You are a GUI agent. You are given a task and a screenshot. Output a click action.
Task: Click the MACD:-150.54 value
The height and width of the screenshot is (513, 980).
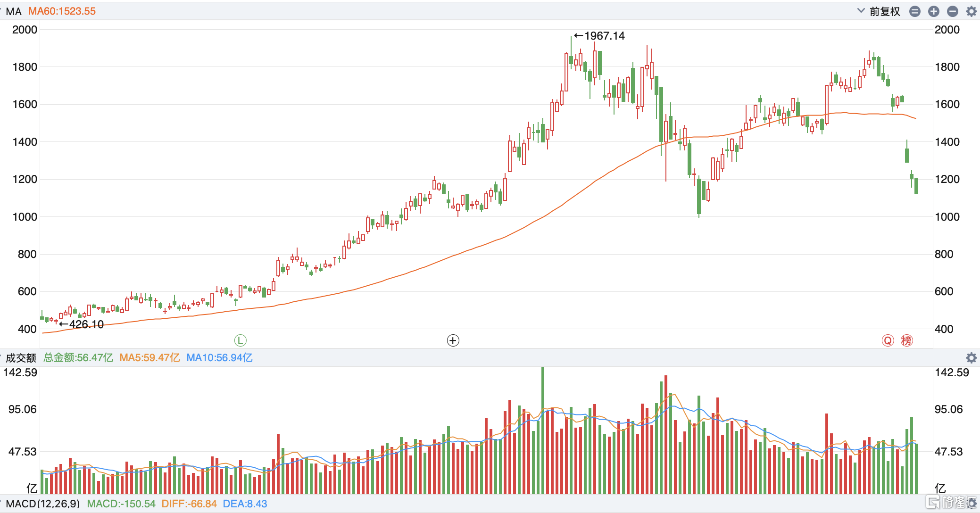121,504
